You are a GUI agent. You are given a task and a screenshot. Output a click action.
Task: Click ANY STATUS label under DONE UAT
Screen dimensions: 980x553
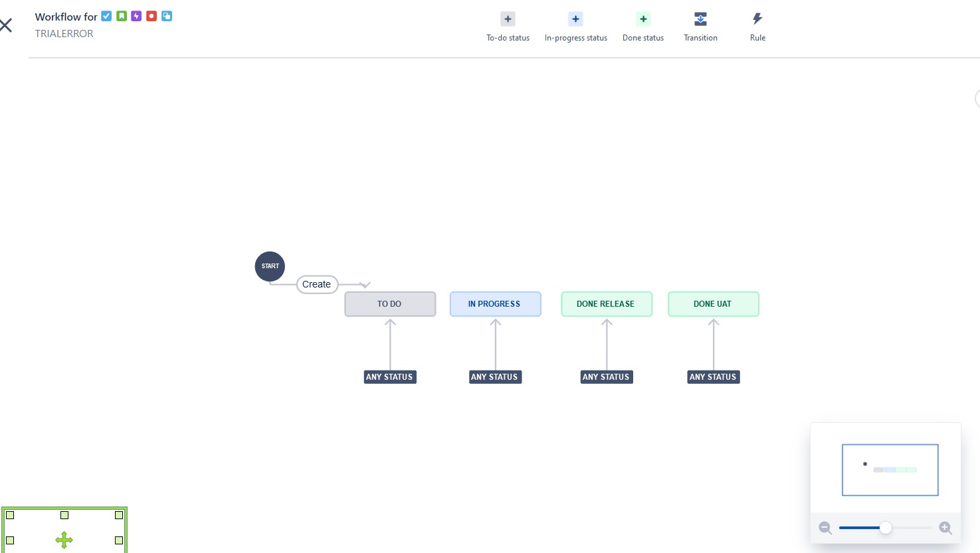click(x=714, y=377)
